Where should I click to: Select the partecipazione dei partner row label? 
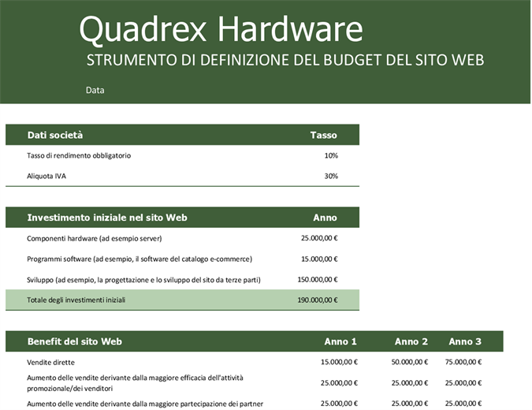[145, 404]
